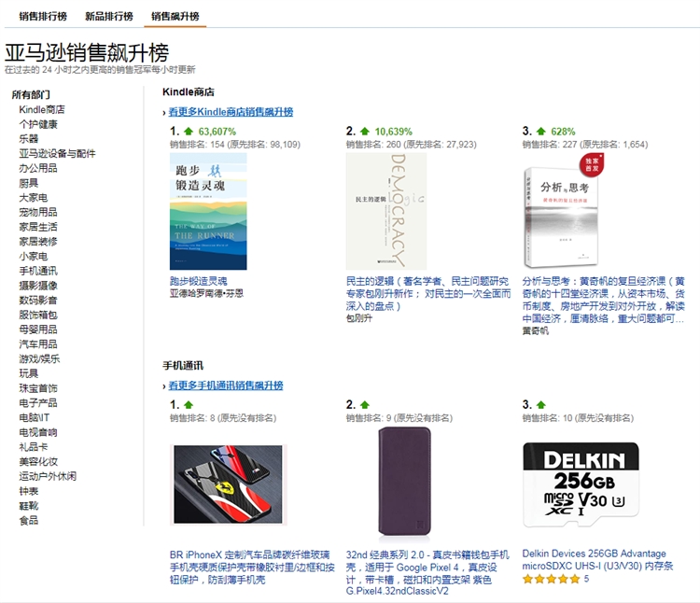Select 手机通讯 in department list
700x603 pixels.
(x=38, y=271)
